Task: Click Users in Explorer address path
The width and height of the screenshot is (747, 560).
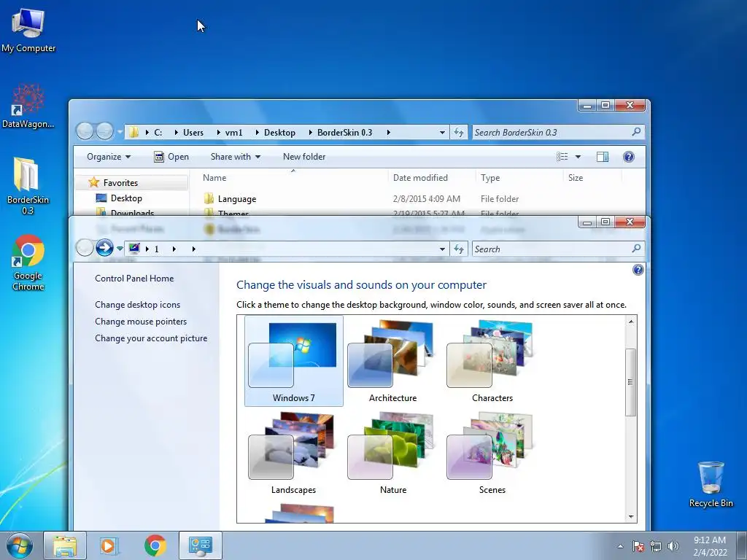Action: [x=193, y=133]
